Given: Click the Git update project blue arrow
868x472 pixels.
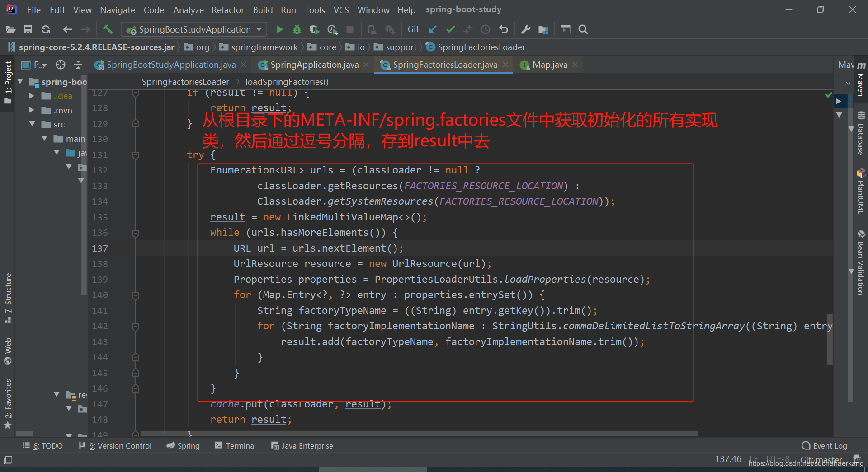Looking at the screenshot, I should tap(433, 30).
